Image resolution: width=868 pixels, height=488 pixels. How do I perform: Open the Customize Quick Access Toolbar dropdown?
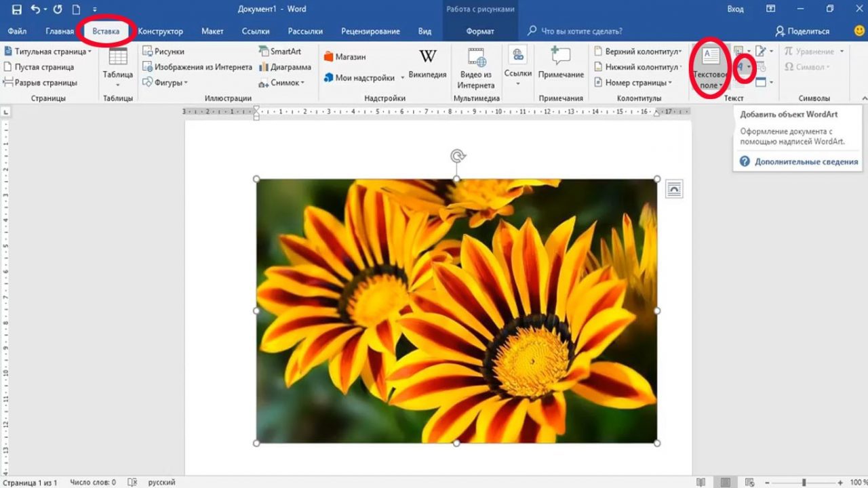tap(95, 10)
